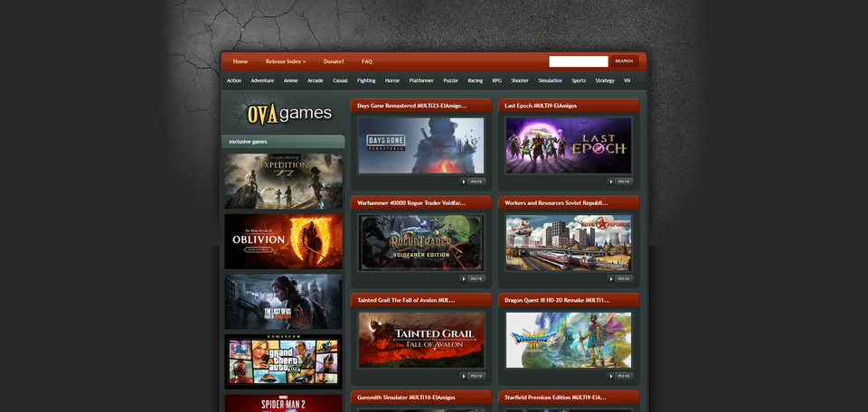
Task: Open Warhammer 40000 Rogue Trader post title
Action: click(411, 203)
